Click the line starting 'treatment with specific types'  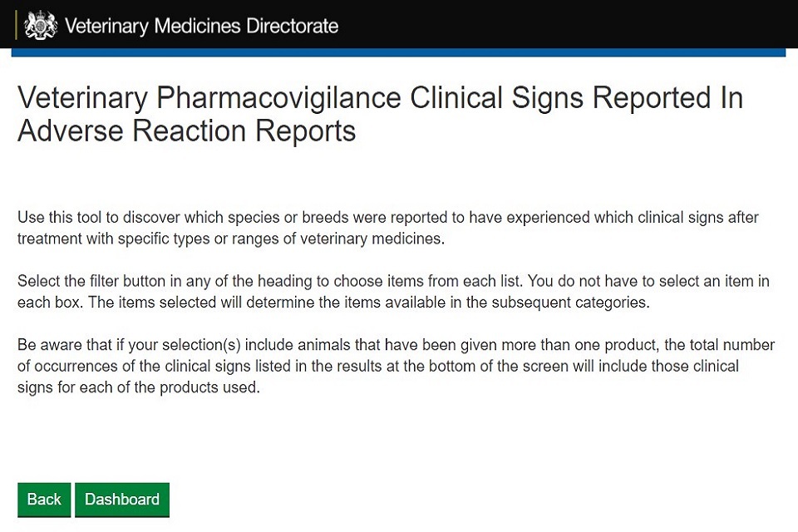coord(231,239)
